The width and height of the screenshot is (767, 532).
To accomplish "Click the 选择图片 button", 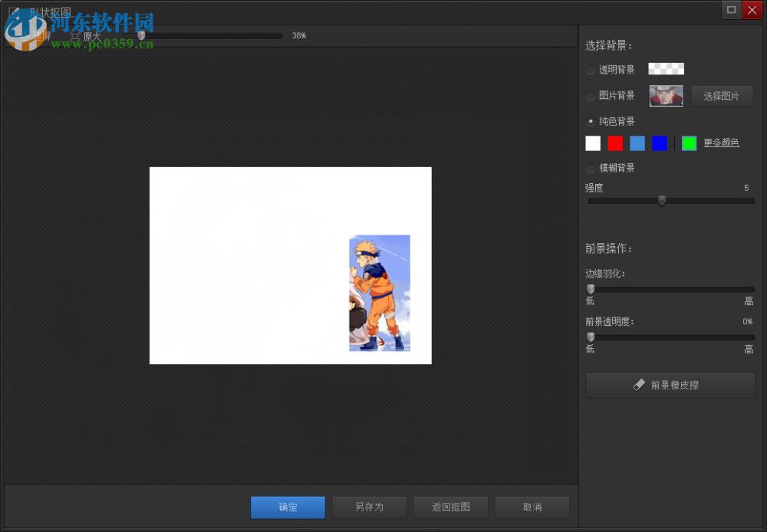I will pyautogui.click(x=722, y=96).
